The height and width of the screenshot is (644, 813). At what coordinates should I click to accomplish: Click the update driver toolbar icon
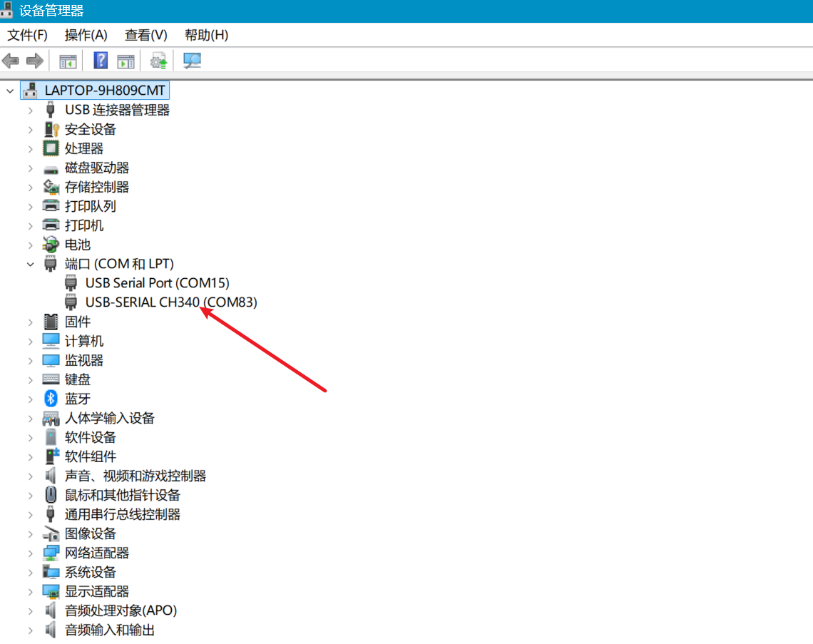tap(158, 61)
